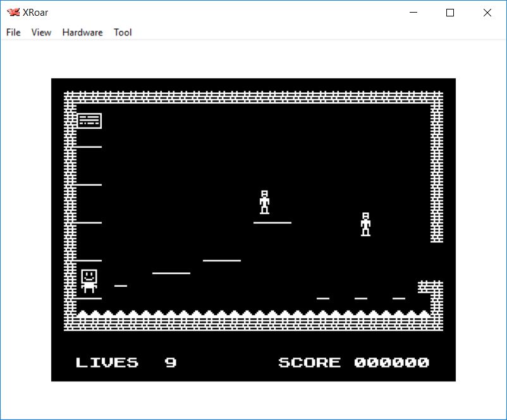Image resolution: width=507 pixels, height=420 pixels.
Task: Minimize the XRoar window
Action: click(414, 13)
